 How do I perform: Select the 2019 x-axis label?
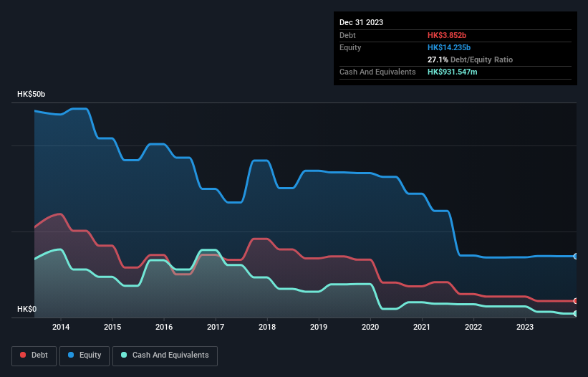click(x=319, y=327)
